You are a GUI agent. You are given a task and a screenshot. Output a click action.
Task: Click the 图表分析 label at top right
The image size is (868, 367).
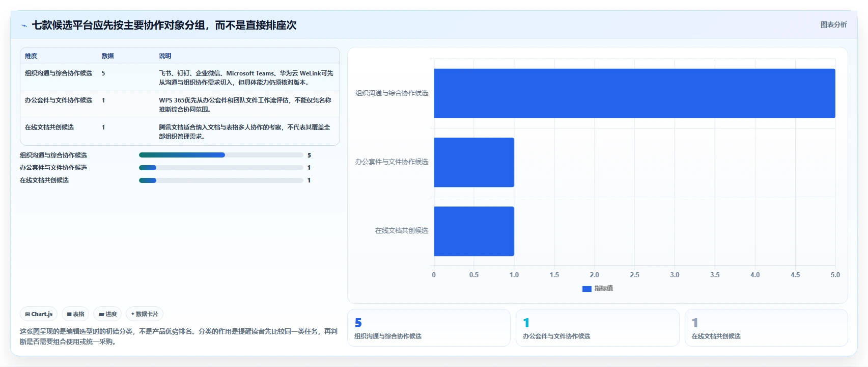point(833,24)
